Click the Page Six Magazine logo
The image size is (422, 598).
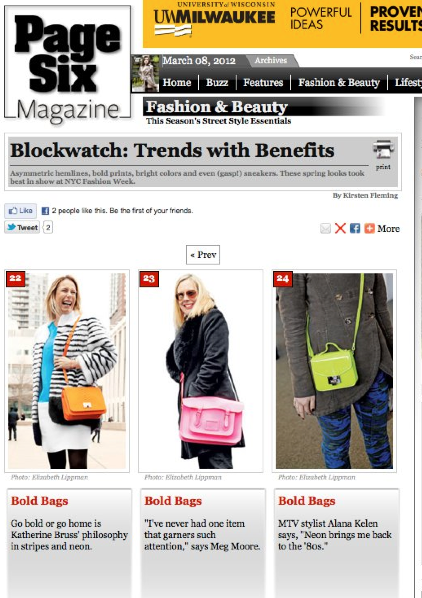(67, 64)
